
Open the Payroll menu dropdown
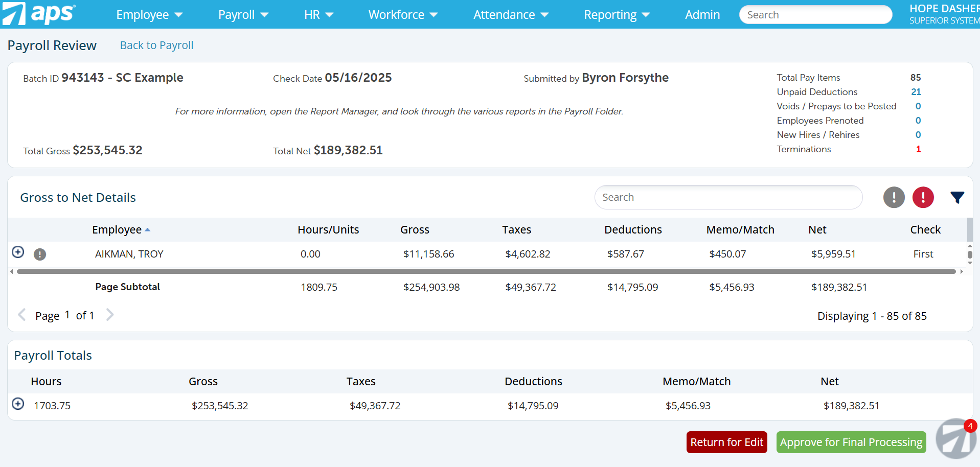[x=242, y=14]
